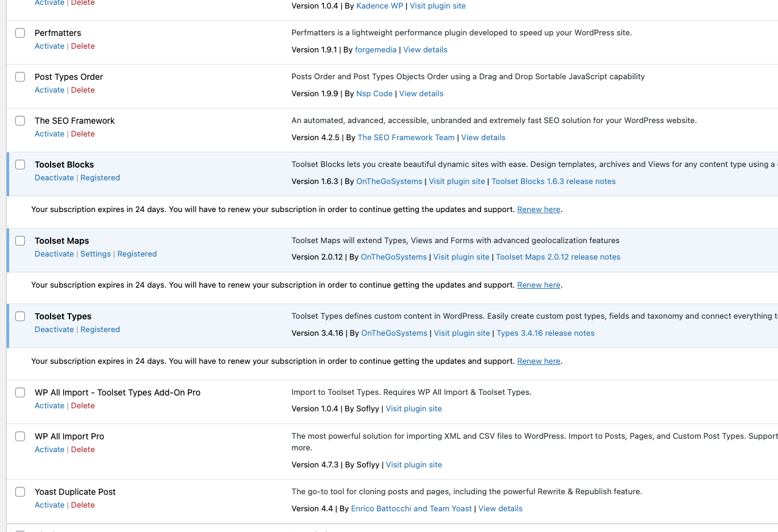Tick the Toolset Blocks checkbox
This screenshot has height=532, width=778.
[20, 165]
